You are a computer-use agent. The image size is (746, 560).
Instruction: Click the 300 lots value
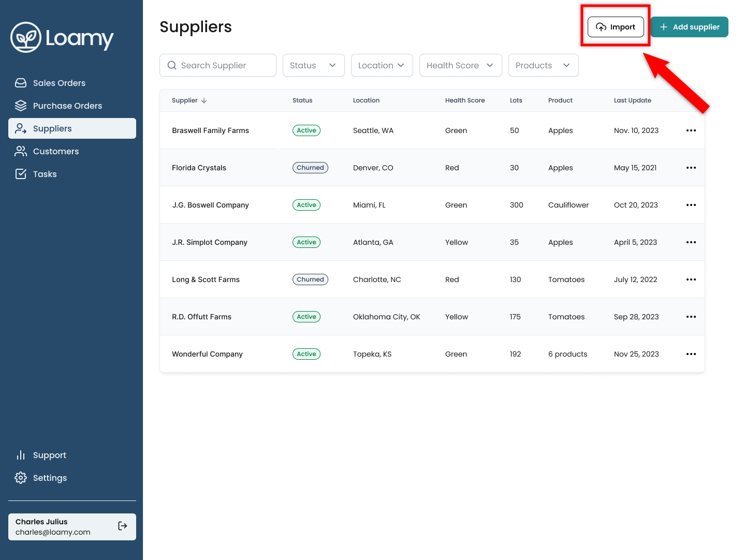point(517,205)
